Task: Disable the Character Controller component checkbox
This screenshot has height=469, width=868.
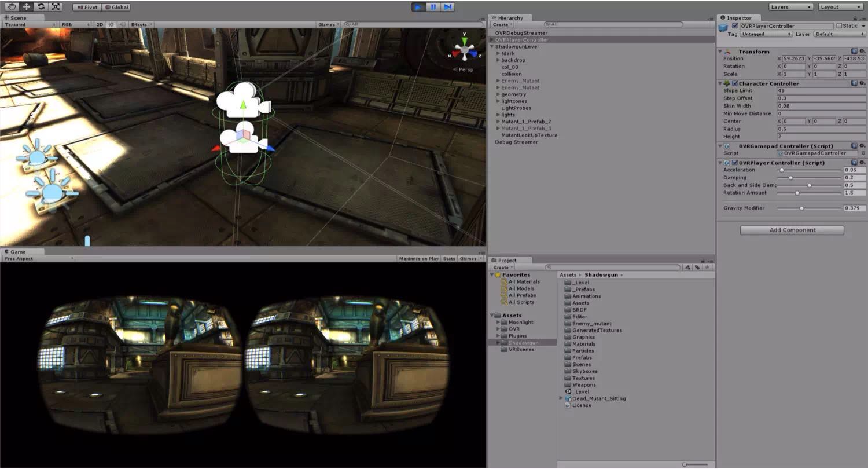Action: tap(735, 83)
